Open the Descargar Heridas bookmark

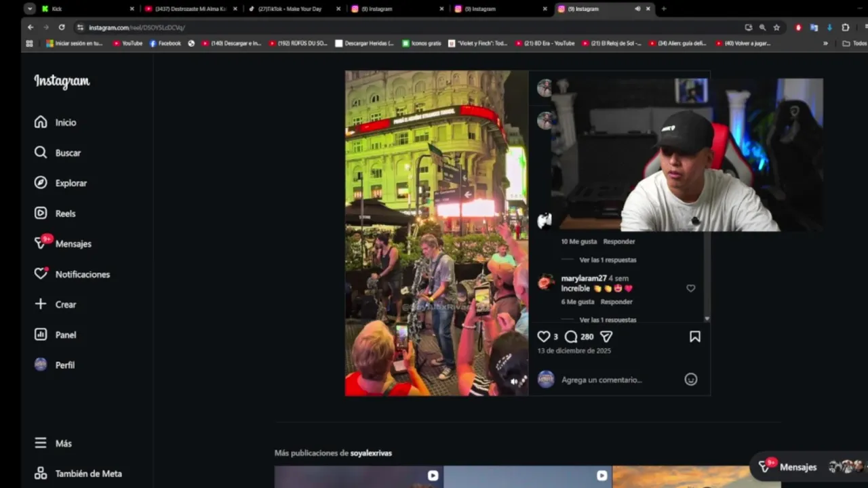[x=364, y=43]
